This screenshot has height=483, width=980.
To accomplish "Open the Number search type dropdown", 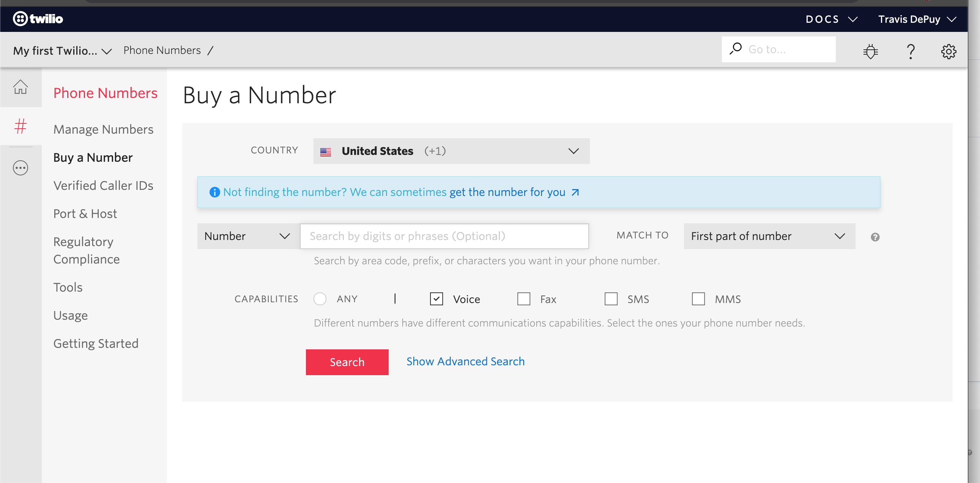I will [248, 236].
